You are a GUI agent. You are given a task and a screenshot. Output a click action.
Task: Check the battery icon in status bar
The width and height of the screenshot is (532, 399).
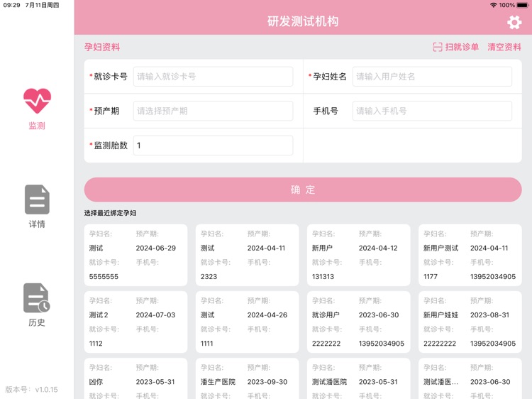pyautogui.click(x=523, y=5)
